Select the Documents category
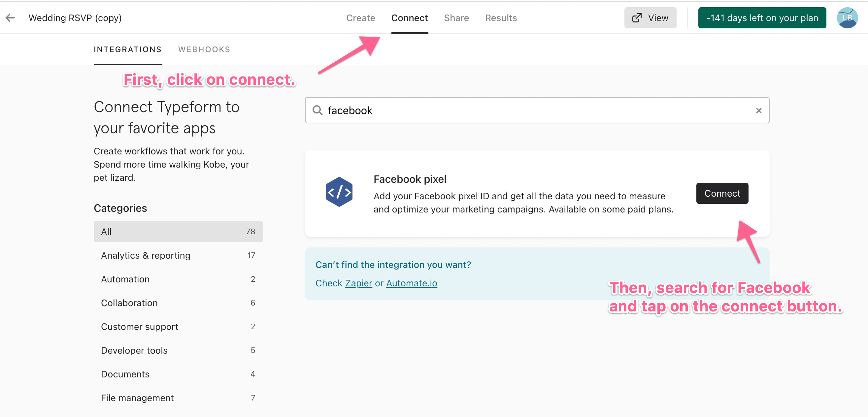Screen dimensions: 868x417 pyautogui.click(x=178, y=374)
